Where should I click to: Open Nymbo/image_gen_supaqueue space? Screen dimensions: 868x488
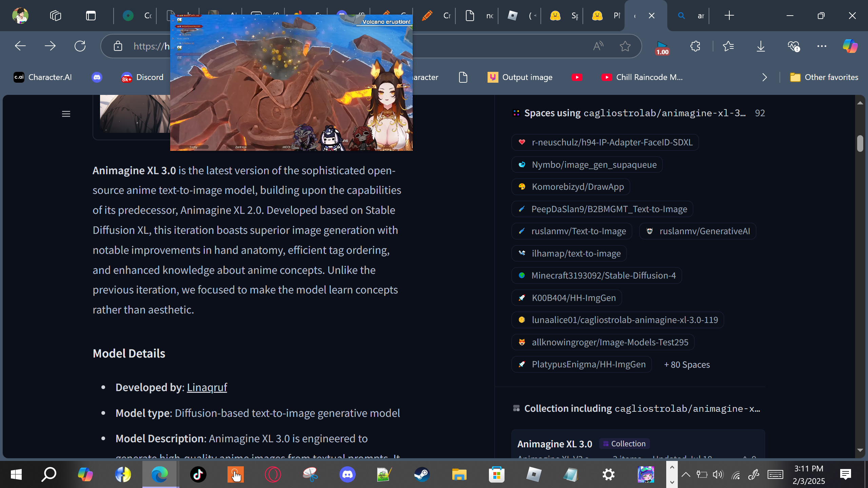(x=587, y=165)
